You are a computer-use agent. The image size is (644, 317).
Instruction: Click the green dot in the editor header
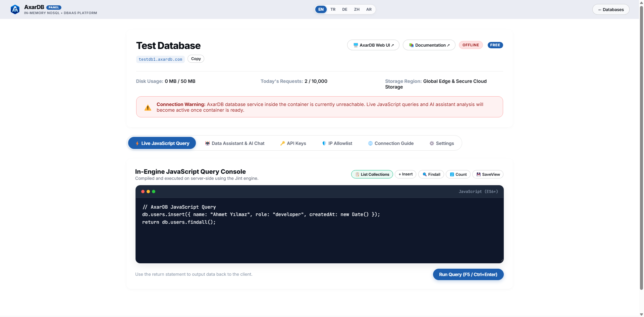click(x=154, y=192)
